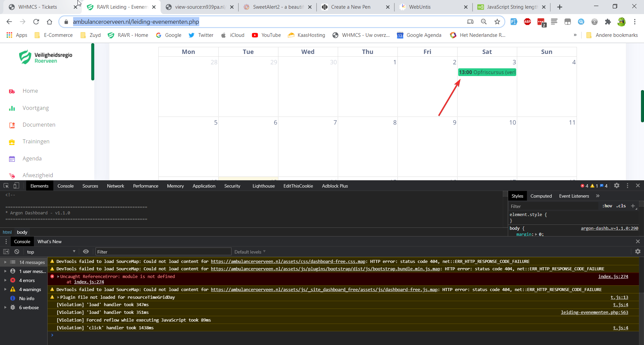Select the Computed styles tab

point(541,196)
